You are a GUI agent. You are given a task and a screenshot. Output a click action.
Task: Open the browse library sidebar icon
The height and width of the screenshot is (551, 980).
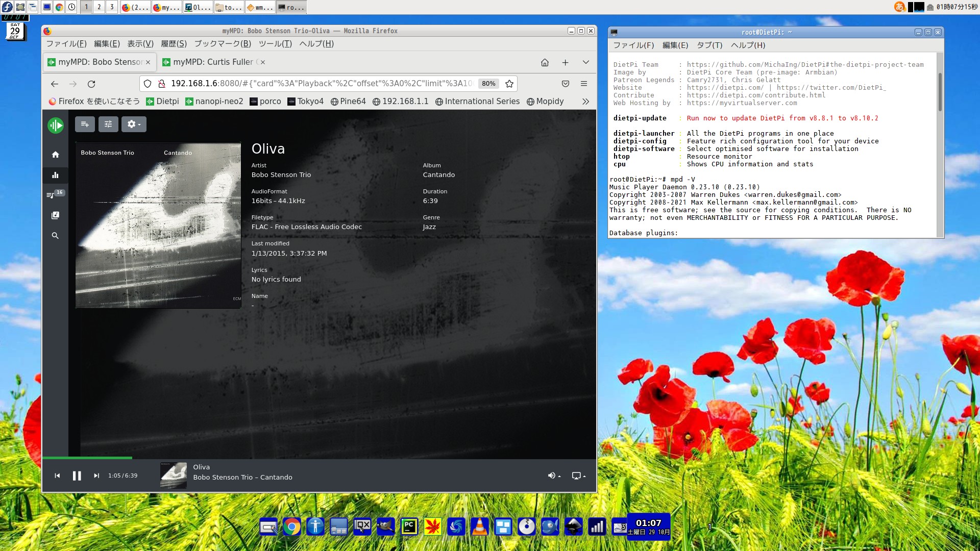55,215
